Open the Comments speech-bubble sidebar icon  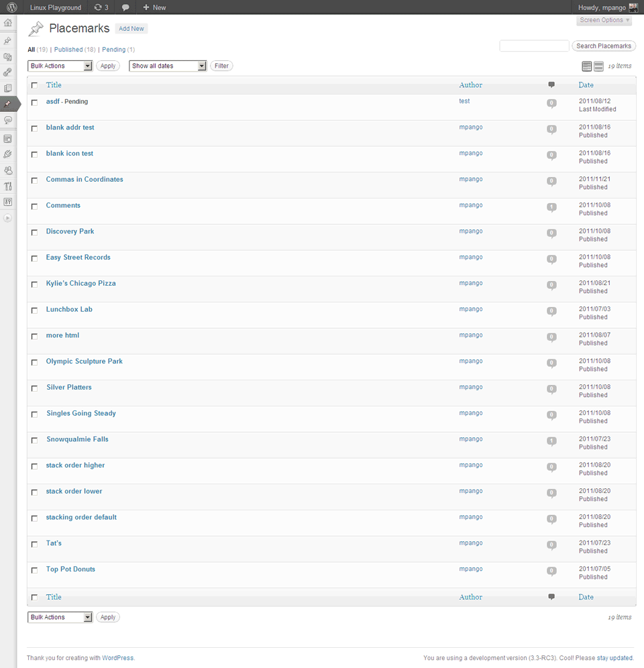point(7,120)
